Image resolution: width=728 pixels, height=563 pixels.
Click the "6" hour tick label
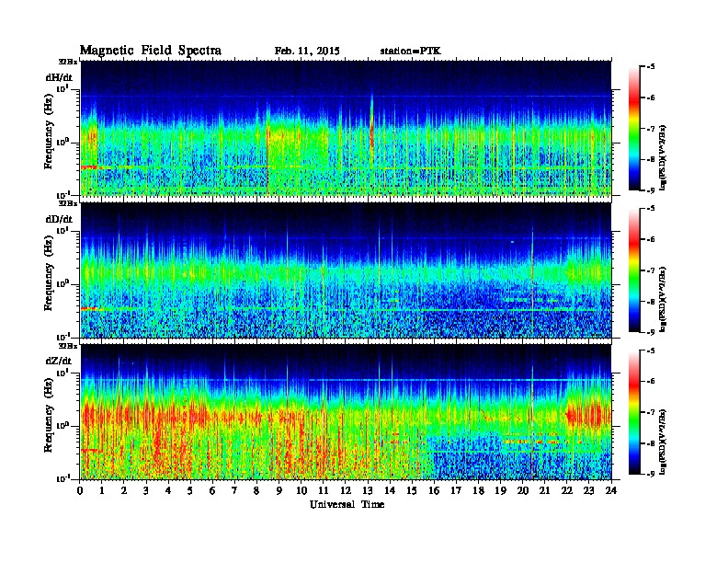pyautogui.click(x=212, y=490)
